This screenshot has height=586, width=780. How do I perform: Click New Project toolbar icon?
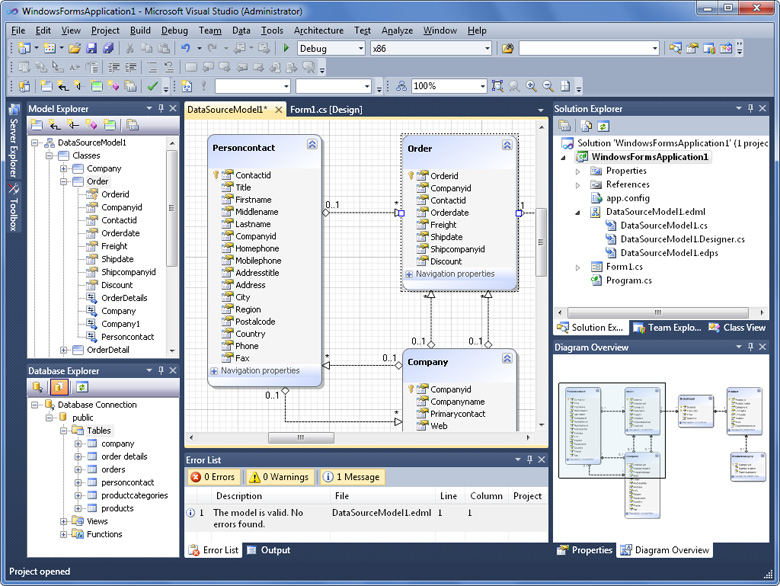[x=24, y=48]
